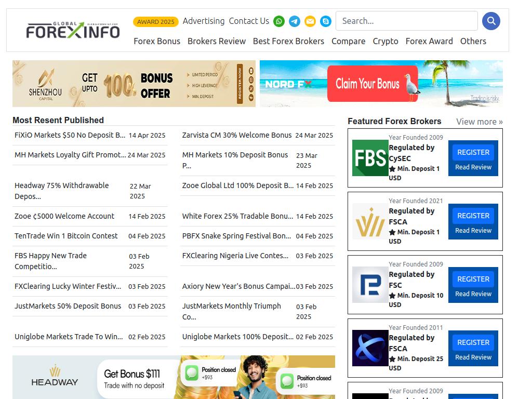Click Read Review for the 2011 FSCA broker
The image size is (532, 399).
click(473, 357)
